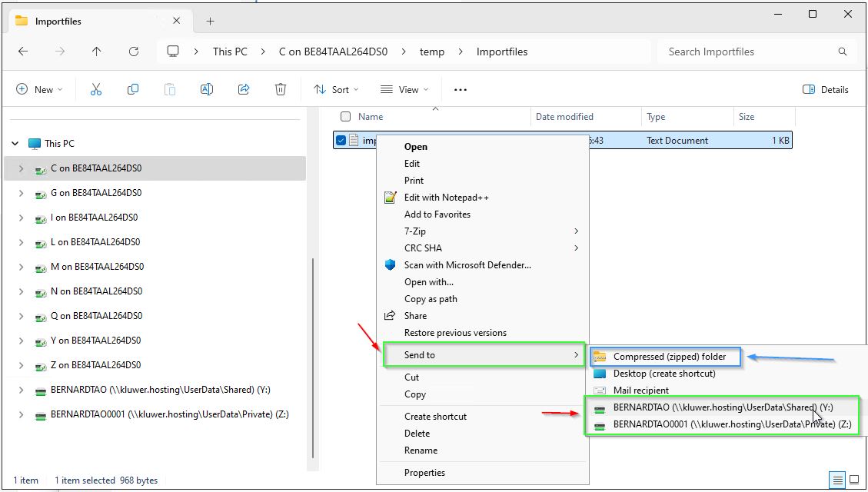Open the Sort dropdown menu
The width and height of the screenshot is (868, 492).
pos(332,89)
